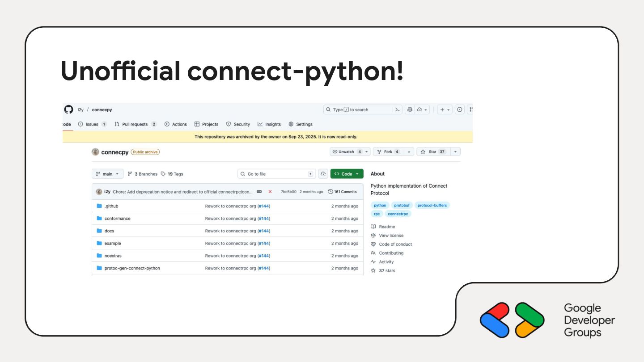This screenshot has width=644, height=362.
Task: Switch to the Pull requests tab
Action: click(136, 124)
